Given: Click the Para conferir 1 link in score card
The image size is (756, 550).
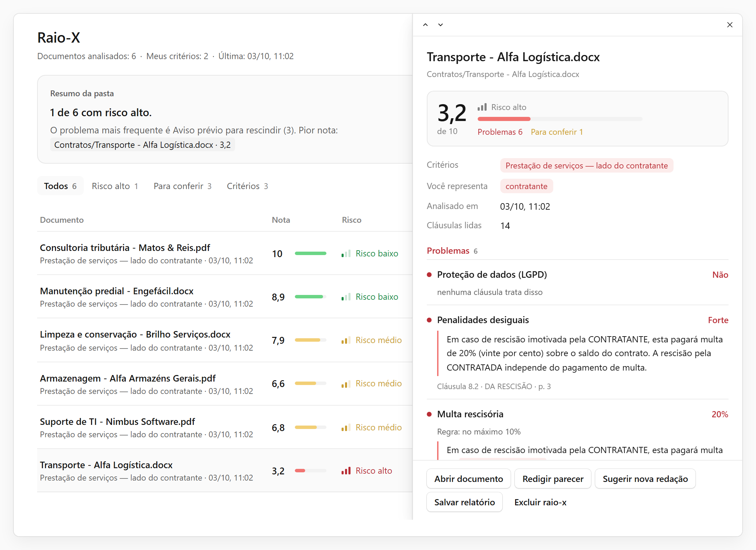Looking at the screenshot, I should 557,132.
